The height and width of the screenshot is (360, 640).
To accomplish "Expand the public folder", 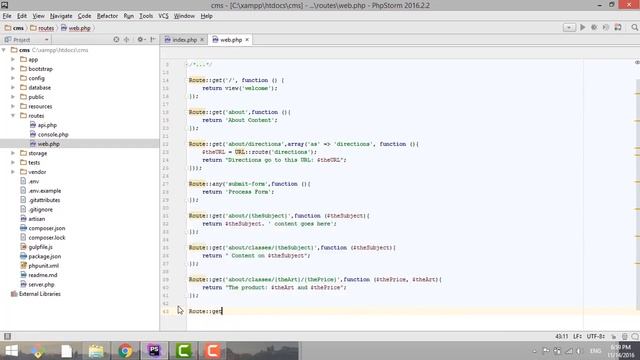I will point(13,97).
